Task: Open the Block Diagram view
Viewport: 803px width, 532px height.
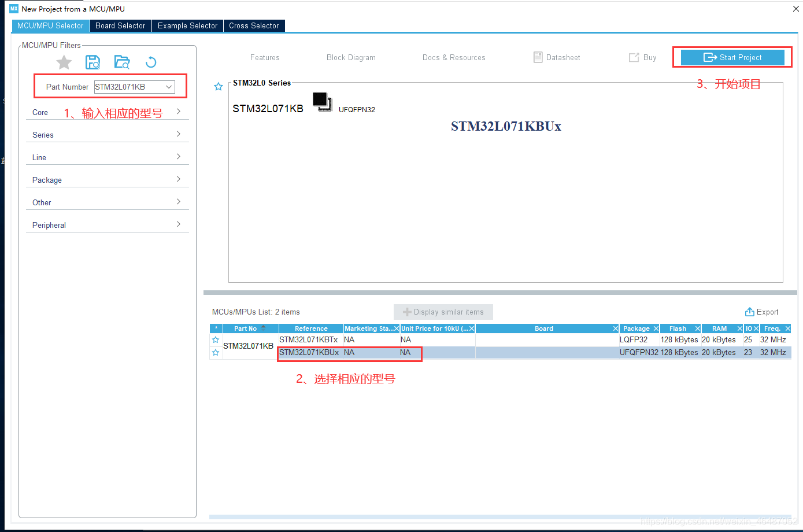Action: (351, 58)
